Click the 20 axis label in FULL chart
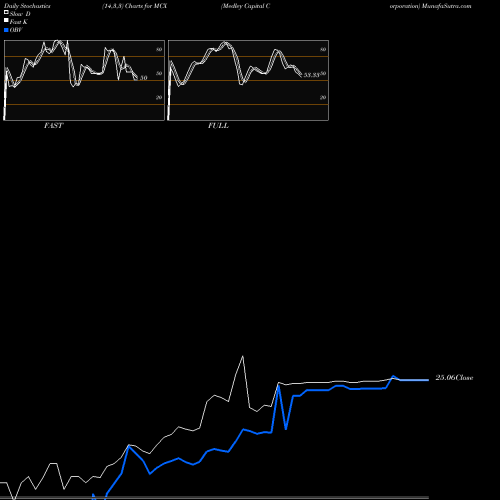Image resolution: width=500 pixels, height=500 pixels. click(323, 97)
